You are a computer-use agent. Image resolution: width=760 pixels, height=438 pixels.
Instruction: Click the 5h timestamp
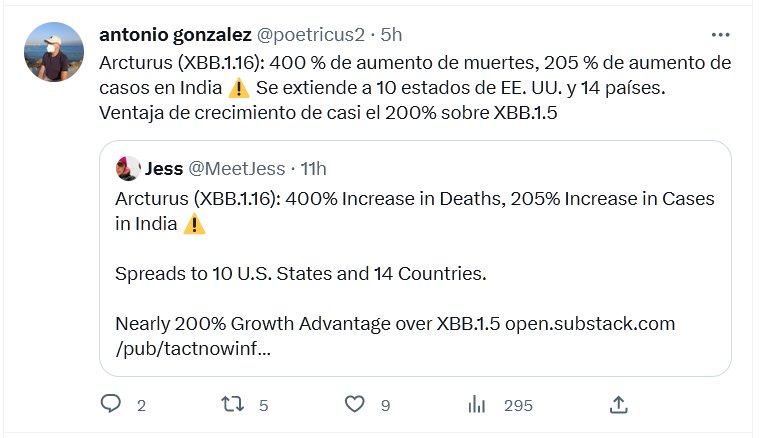pyautogui.click(x=389, y=34)
